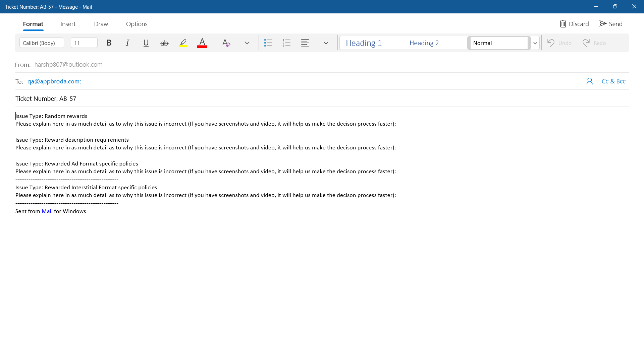Show Cc & Bcc fields
644x338 pixels.
tap(613, 81)
